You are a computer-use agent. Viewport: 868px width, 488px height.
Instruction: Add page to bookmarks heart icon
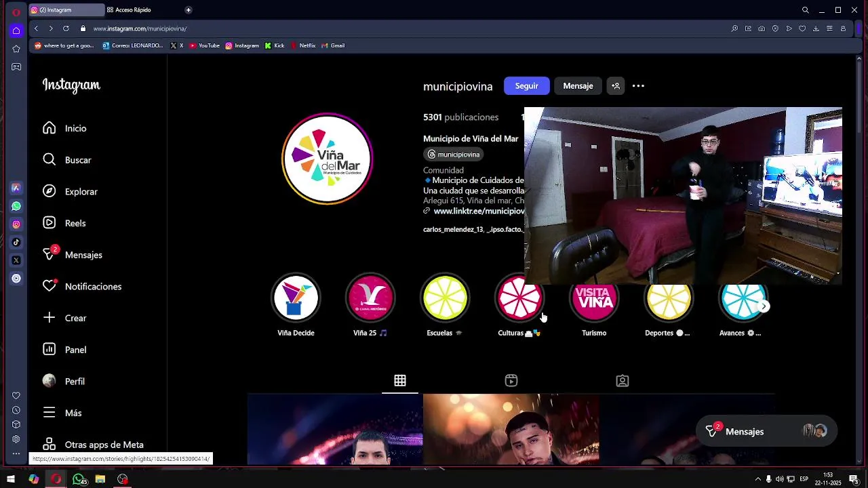802,28
